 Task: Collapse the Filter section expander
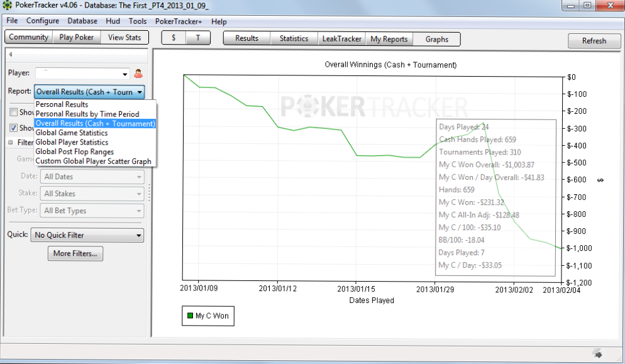pyautogui.click(x=11, y=142)
